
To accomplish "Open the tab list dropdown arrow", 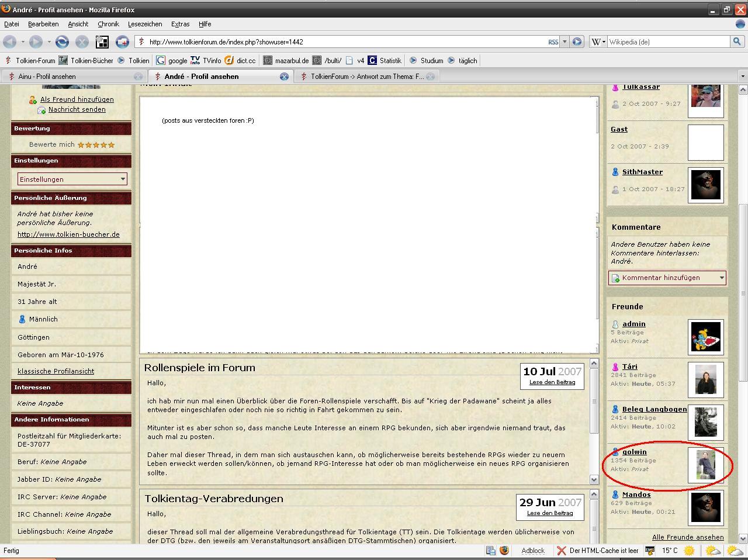I will [743, 77].
